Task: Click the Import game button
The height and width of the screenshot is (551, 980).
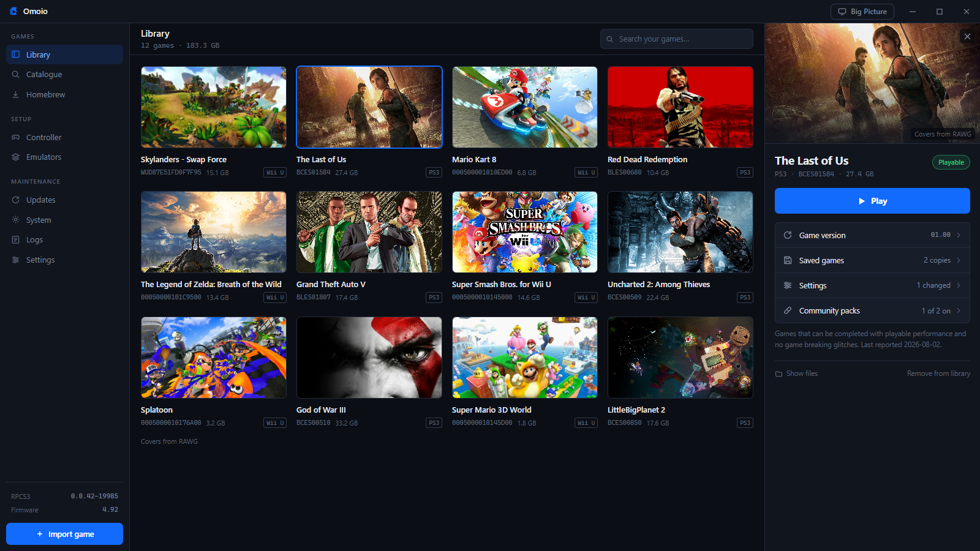Action: click(x=64, y=534)
